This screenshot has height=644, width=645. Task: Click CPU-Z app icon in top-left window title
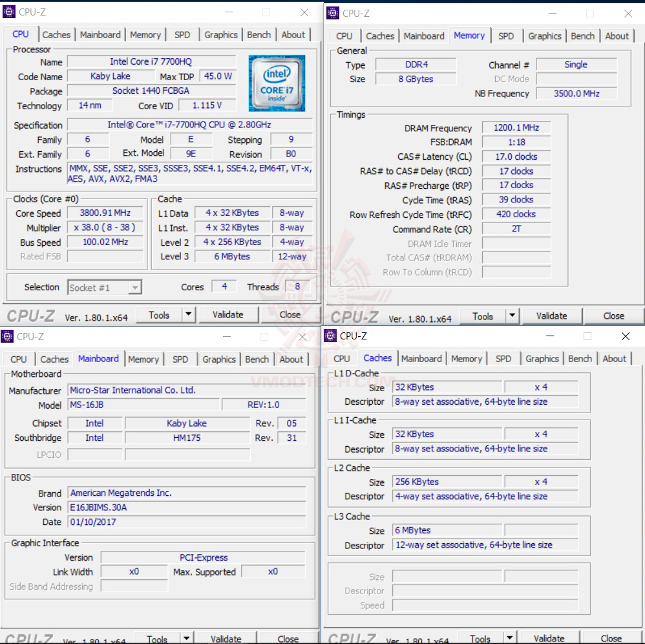(8, 12)
